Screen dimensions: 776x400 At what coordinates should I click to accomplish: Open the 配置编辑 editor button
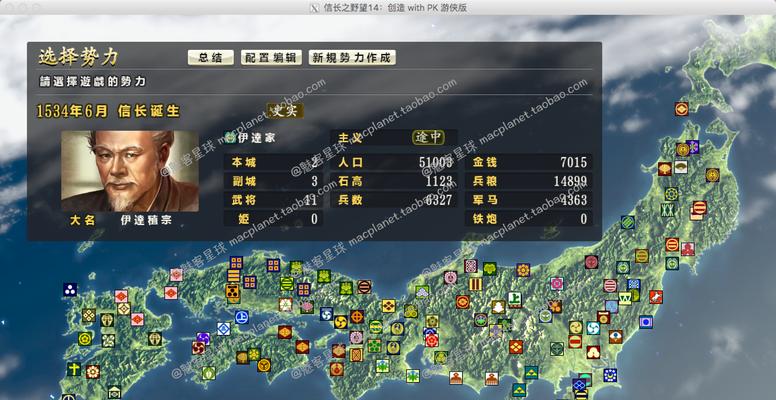click(x=271, y=57)
